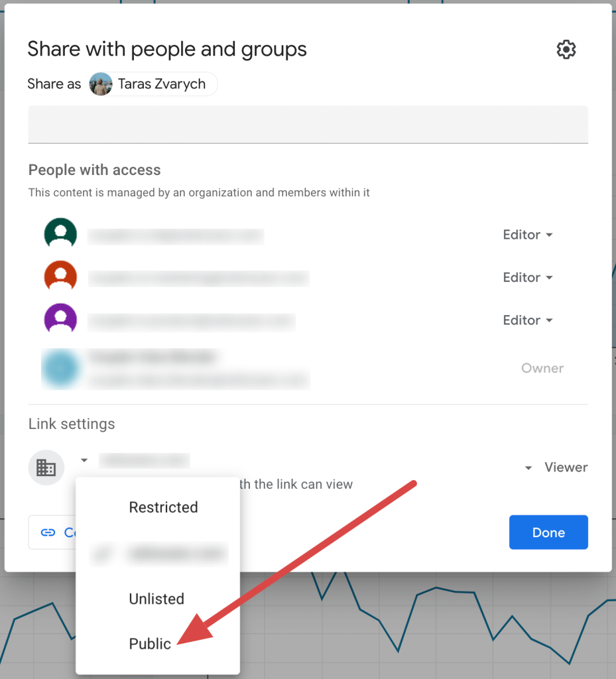Open the sharing settings gear
Image resolution: width=616 pixels, height=679 pixels.
[x=566, y=49]
